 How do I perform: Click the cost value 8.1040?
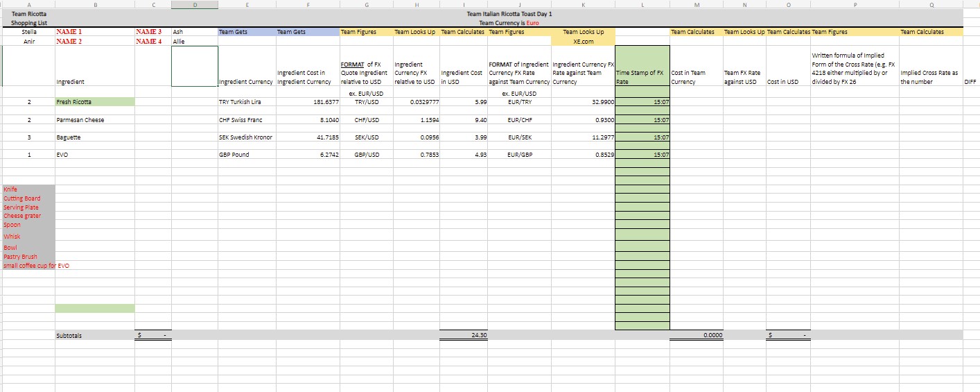(308, 119)
